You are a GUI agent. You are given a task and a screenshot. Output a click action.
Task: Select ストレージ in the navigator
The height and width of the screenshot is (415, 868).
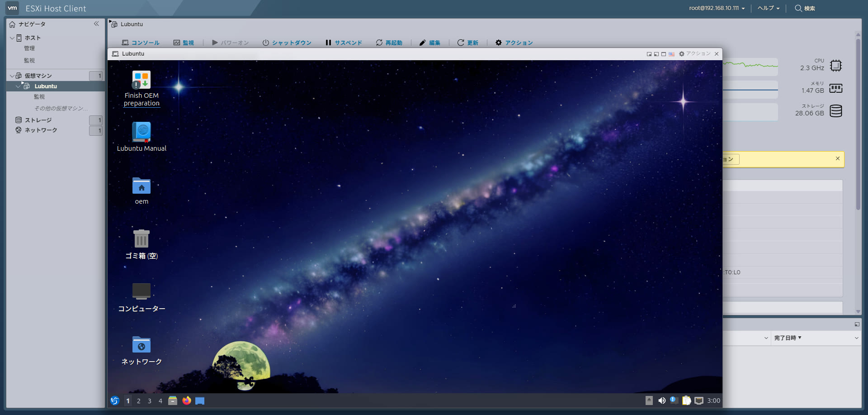coord(38,120)
